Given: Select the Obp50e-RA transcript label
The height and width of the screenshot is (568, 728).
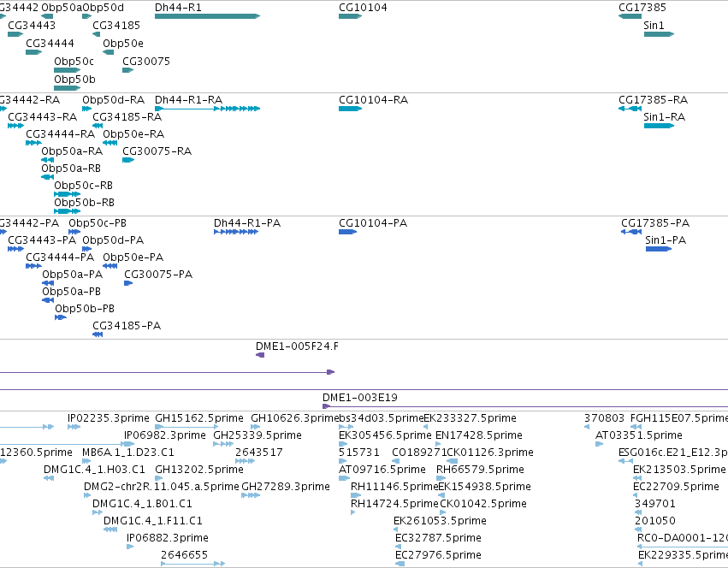Looking at the screenshot, I should [133, 134].
